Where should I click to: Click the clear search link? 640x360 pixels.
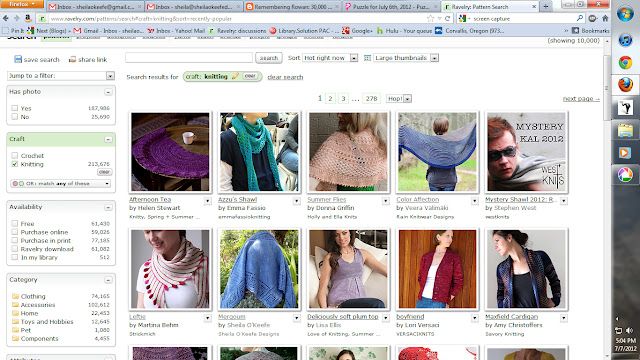tap(285, 77)
